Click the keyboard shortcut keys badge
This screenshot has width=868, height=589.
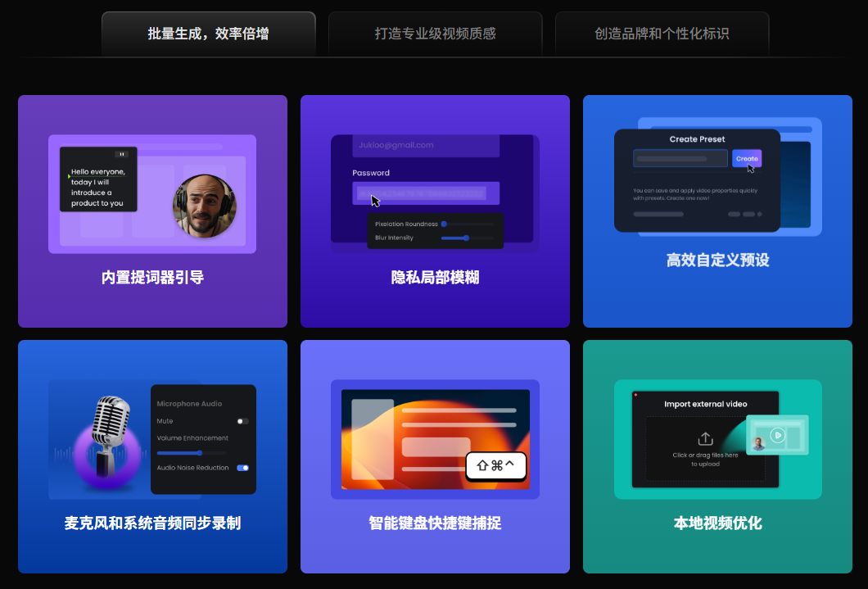coord(495,465)
